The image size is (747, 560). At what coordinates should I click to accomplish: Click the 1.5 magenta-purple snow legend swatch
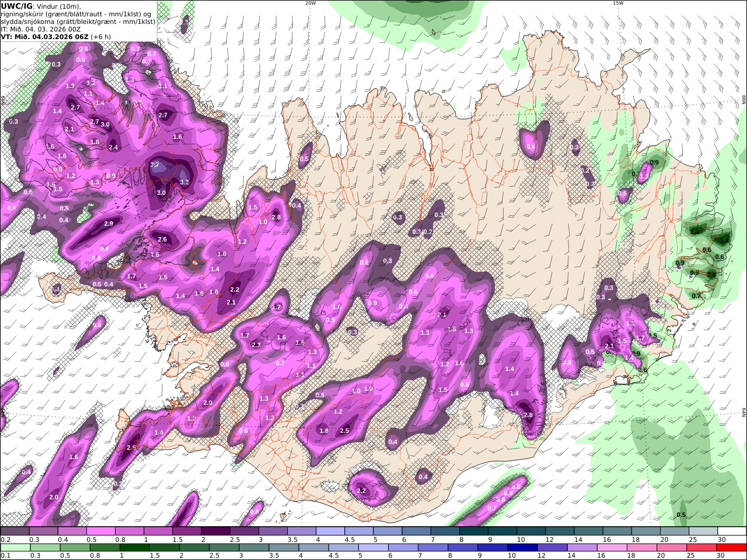point(186,531)
